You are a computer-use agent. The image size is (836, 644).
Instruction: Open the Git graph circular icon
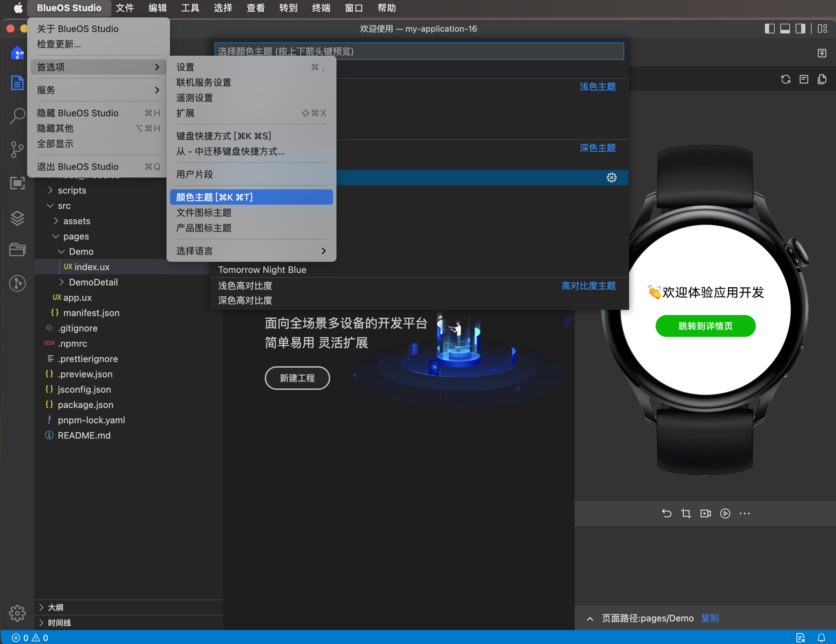pos(17,283)
